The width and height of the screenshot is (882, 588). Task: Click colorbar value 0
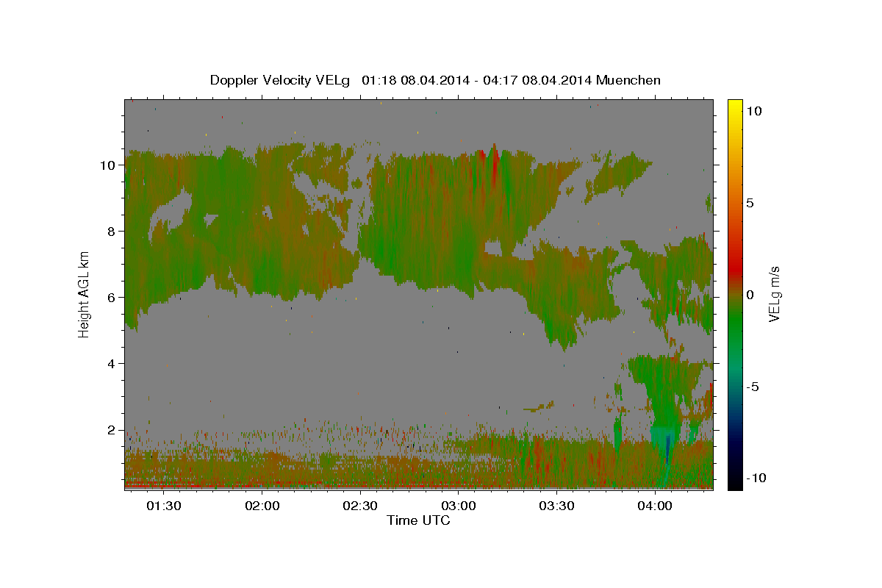click(750, 295)
